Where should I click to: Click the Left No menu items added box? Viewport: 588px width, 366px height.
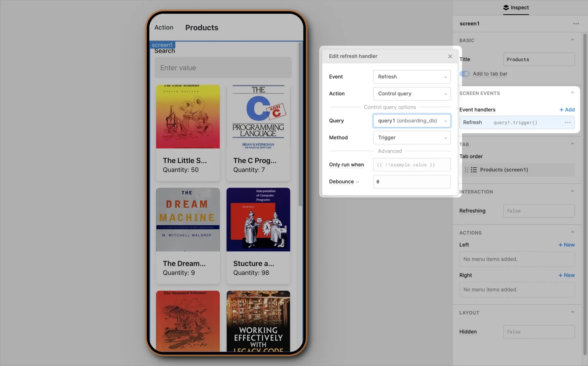click(517, 259)
